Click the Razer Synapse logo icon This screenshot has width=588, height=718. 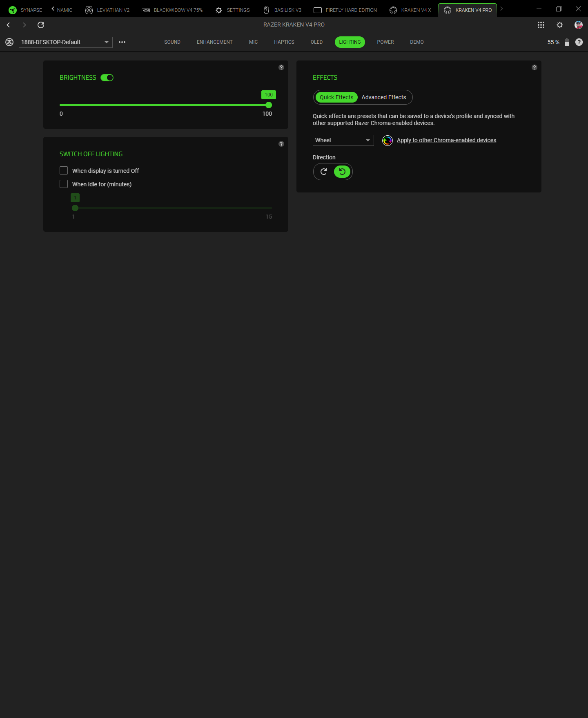pos(13,10)
